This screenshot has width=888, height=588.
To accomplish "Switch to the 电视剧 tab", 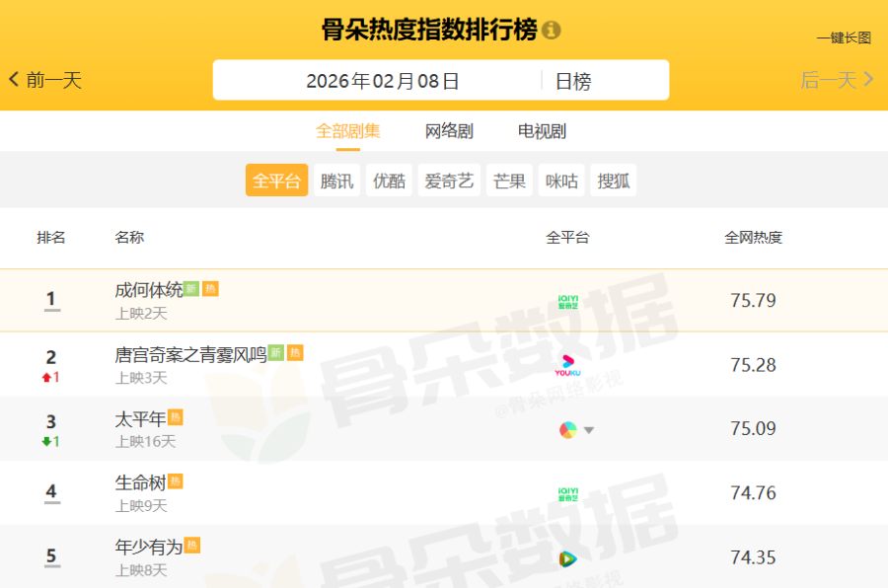I will [x=542, y=131].
